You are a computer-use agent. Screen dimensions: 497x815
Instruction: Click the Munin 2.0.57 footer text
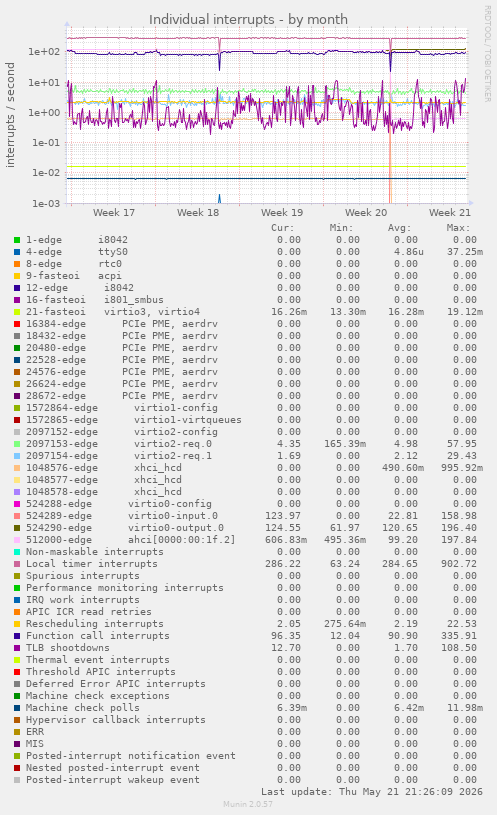(x=248, y=804)
